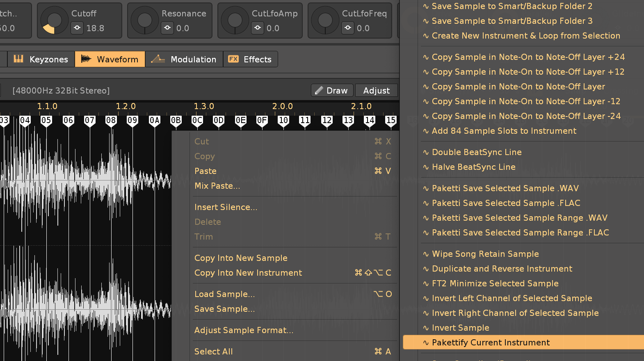Select Paketti Save Selected Sample .WAV
This screenshot has height=361, width=644.
[x=505, y=188]
